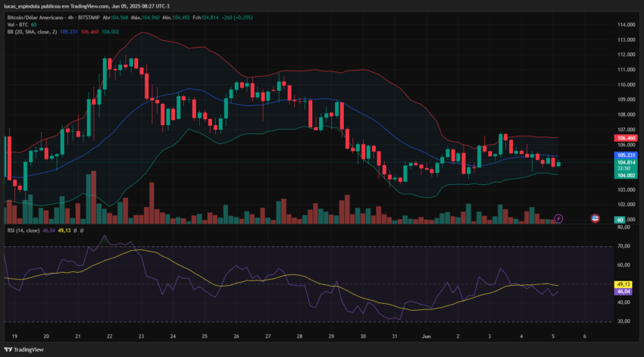
Task: Click the Jun month label on the time axis
Action: (x=427, y=336)
